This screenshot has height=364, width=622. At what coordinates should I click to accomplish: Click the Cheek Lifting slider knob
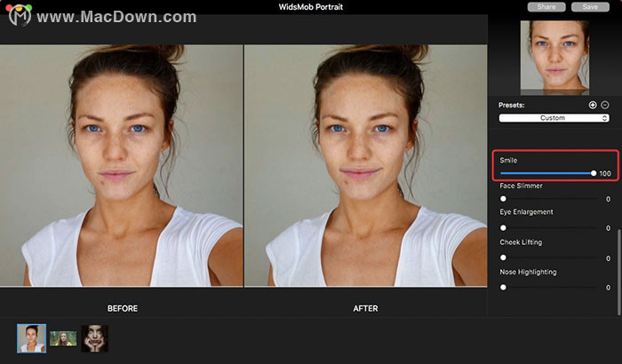[x=503, y=257]
